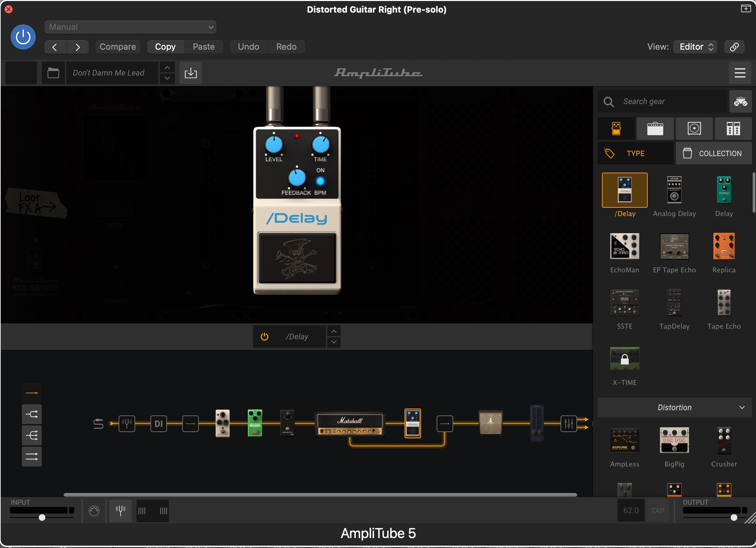Image resolution: width=756 pixels, height=548 pixels.
Task: Choose the parallel dual routing option
Action: click(x=32, y=457)
